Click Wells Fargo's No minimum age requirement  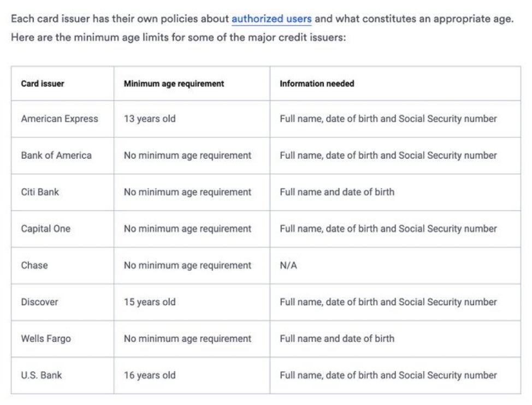point(188,338)
